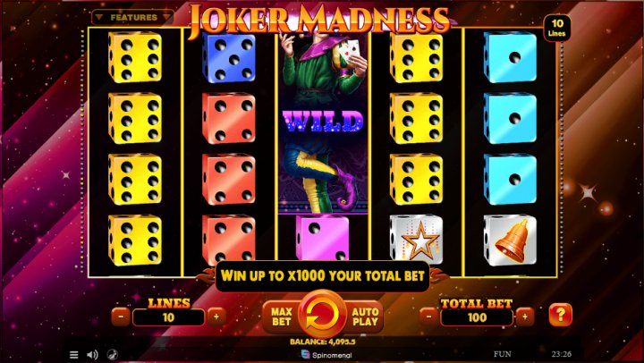Click the Spinomenal logo link
Viewport: 644px width, 363px height.
click(x=326, y=355)
